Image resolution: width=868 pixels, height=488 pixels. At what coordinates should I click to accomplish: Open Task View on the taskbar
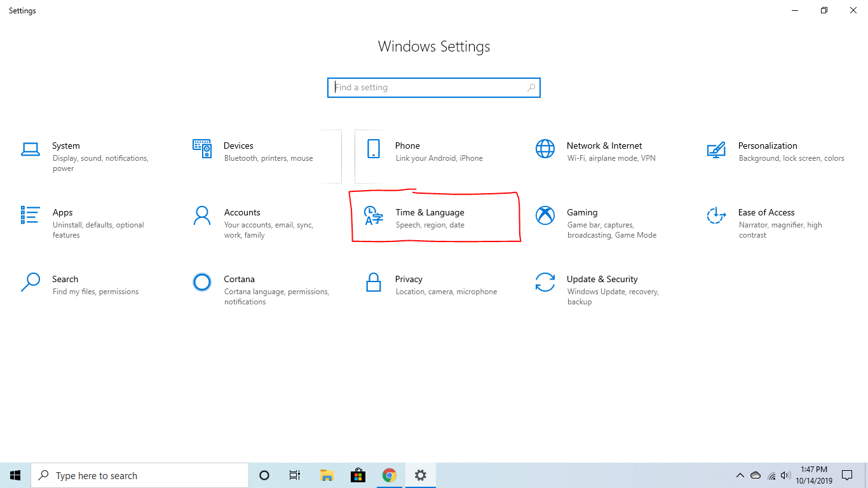tap(295, 475)
